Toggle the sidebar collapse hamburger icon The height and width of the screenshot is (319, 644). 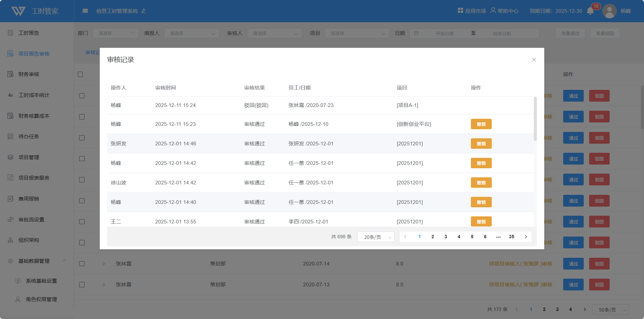point(85,11)
